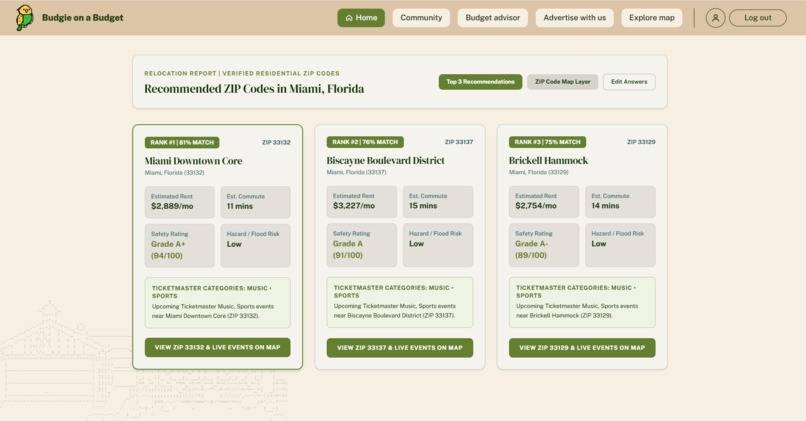Click Ticketmaster categories box for ZIP 33129
Image resolution: width=806 pixels, height=421 pixels.
coord(582,302)
